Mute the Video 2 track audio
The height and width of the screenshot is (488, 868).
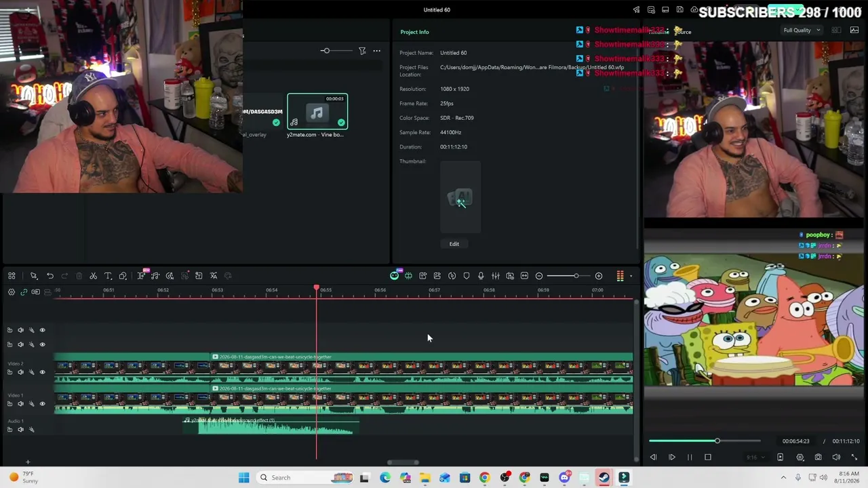(20, 372)
